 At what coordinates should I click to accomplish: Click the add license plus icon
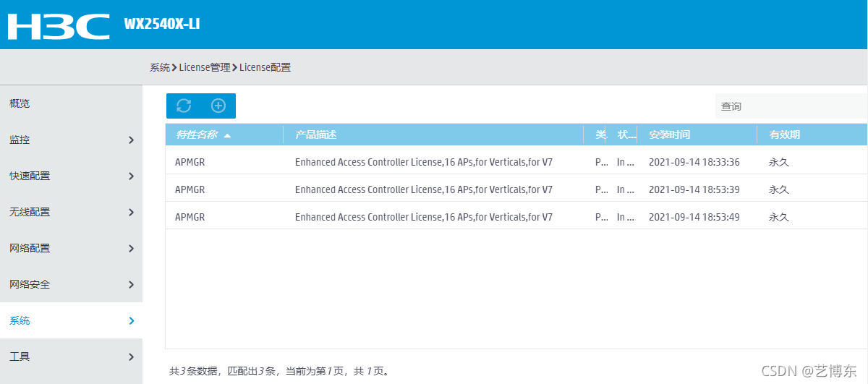pos(218,106)
